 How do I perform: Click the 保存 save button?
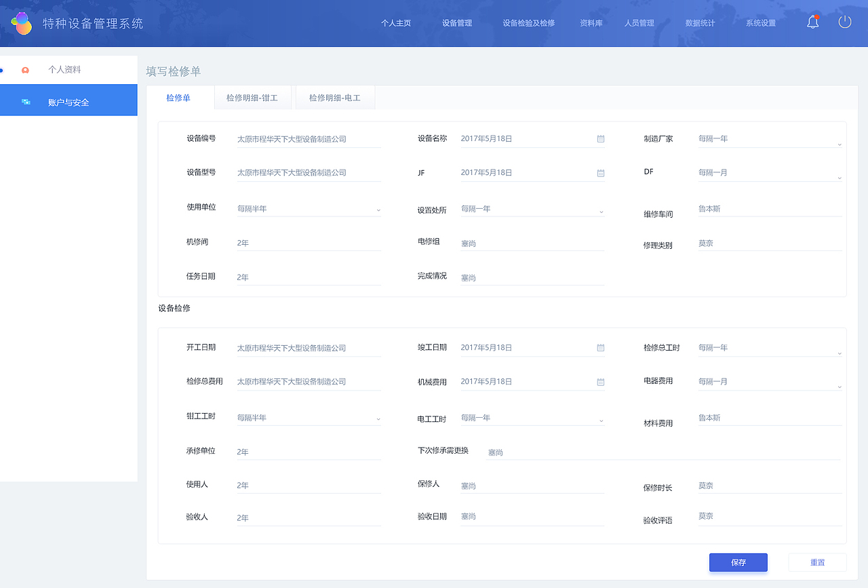[x=738, y=562]
